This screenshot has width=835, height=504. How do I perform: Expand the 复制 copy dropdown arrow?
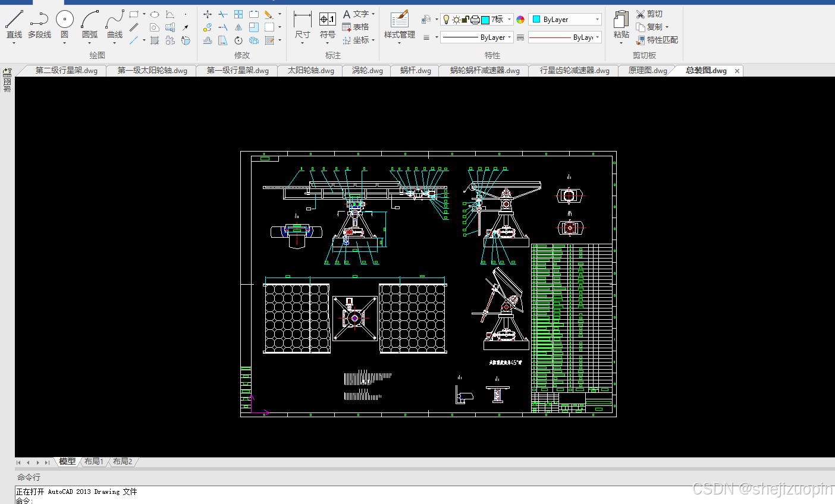[x=667, y=27]
